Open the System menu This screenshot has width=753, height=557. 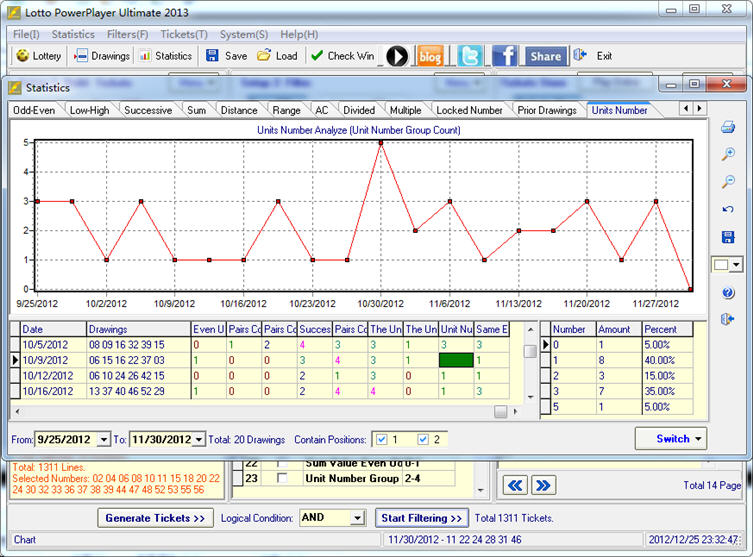[244, 35]
